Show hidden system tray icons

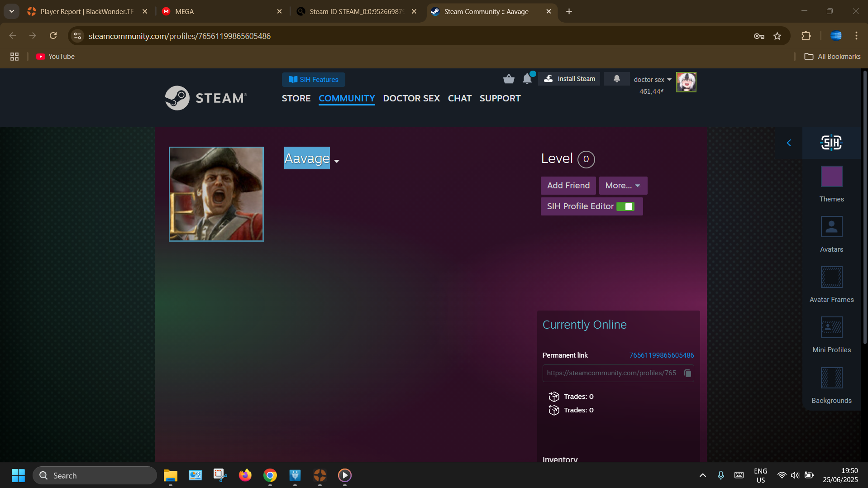pyautogui.click(x=702, y=475)
